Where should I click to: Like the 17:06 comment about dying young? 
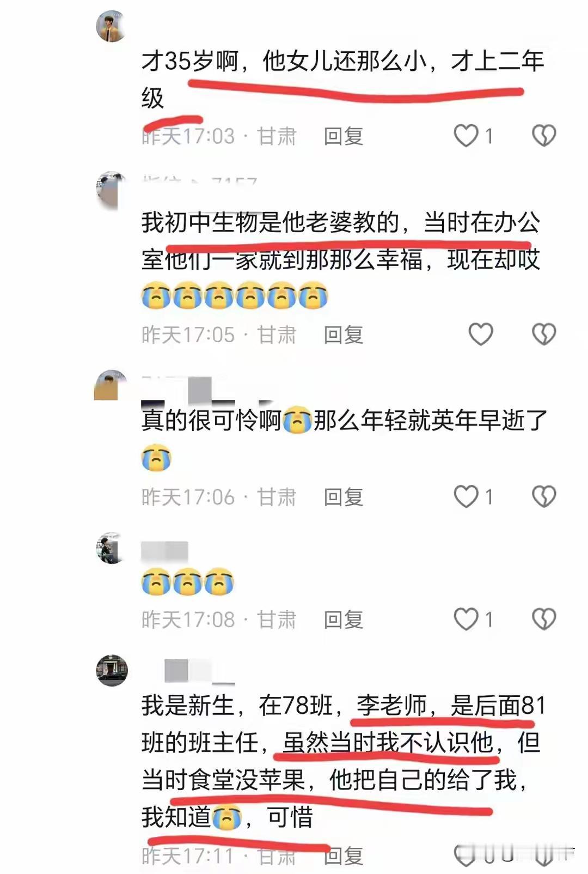pyautogui.click(x=466, y=496)
